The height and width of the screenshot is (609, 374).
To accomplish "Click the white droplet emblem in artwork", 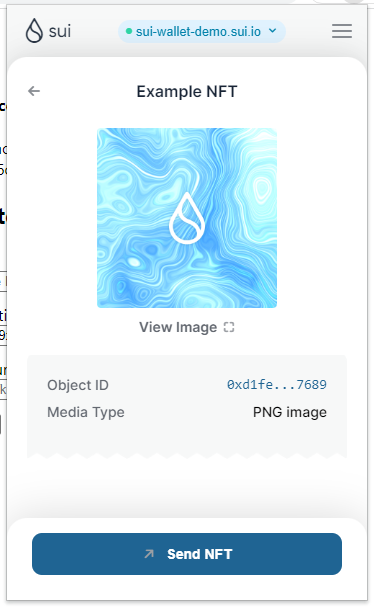I will click(x=187, y=218).
